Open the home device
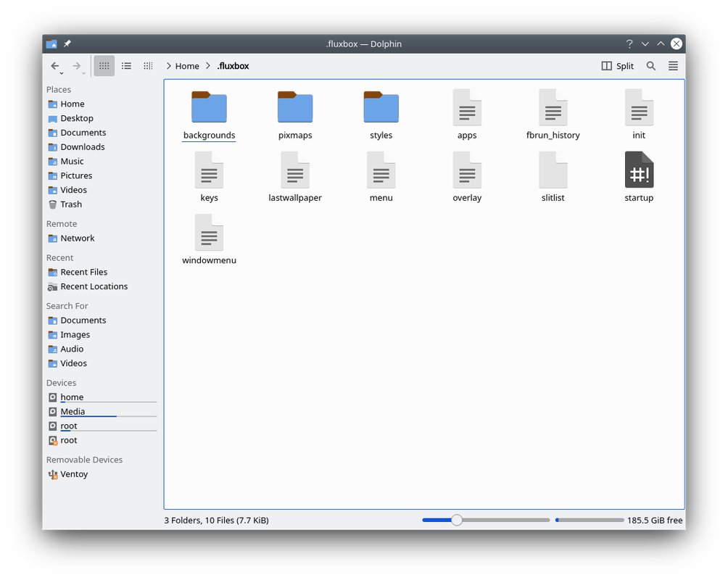 [102, 397]
